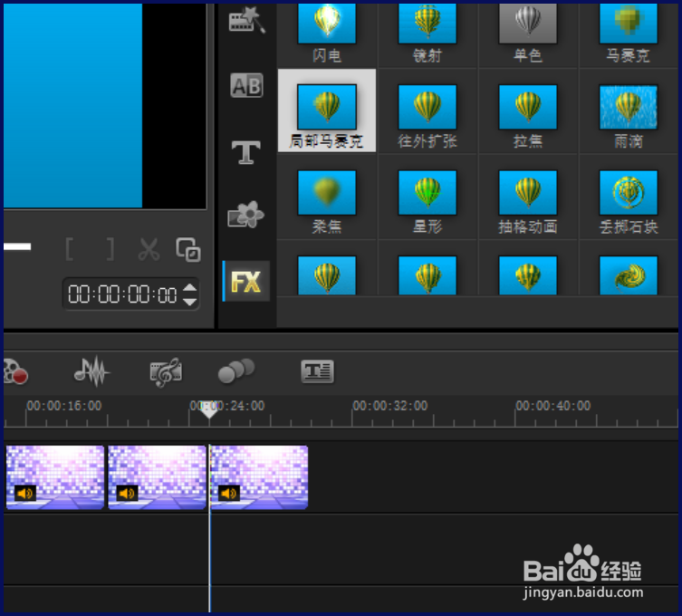Open the Subtitle Editor icon
Viewport: 682px width, 616px height.
[318, 371]
